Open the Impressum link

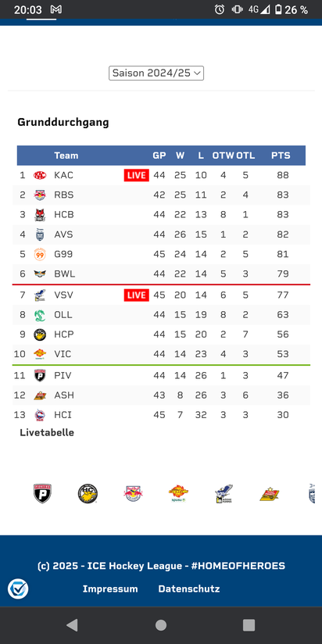tap(110, 589)
